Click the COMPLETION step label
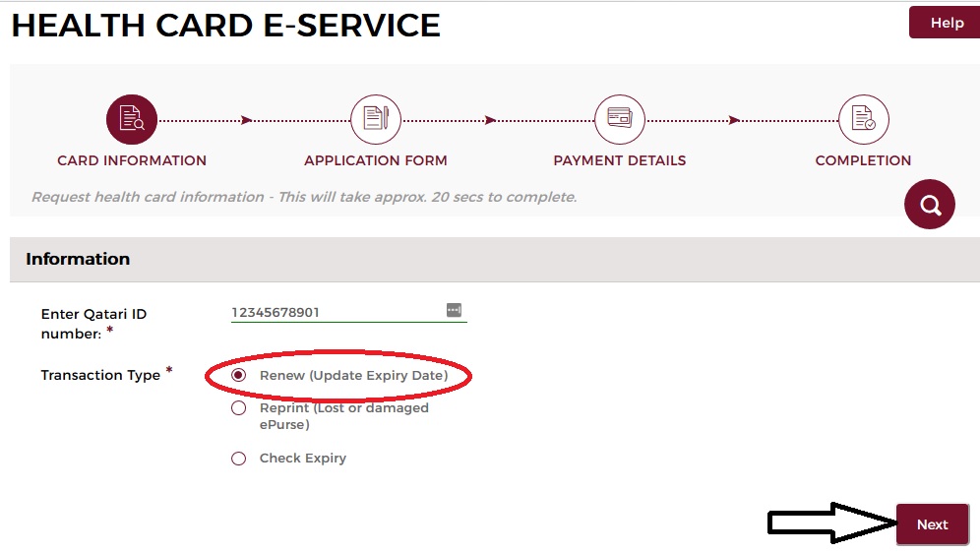The height and width of the screenshot is (553, 980). pos(863,160)
